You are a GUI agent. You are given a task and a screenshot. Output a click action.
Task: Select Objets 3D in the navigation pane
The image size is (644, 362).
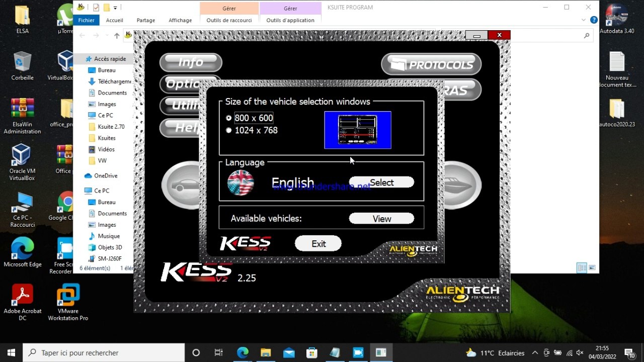105,247
